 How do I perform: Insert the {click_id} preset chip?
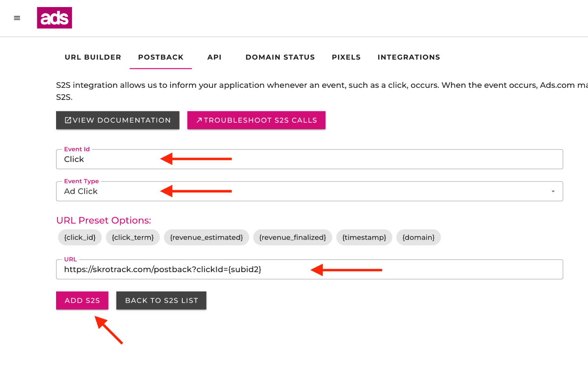pos(80,237)
